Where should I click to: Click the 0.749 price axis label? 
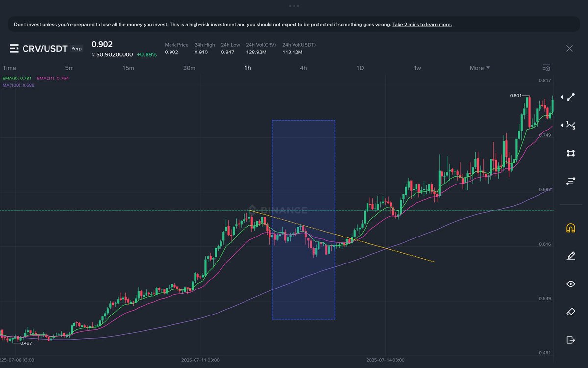coord(545,135)
